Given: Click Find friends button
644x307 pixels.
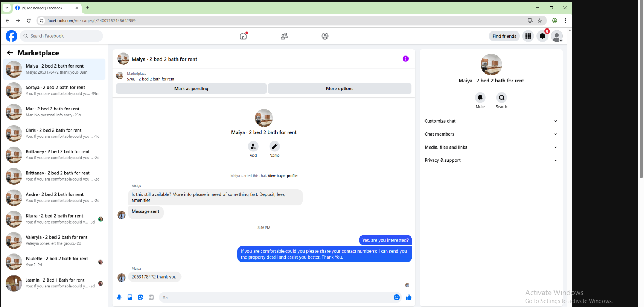Looking at the screenshot, I should (x=504, y=36).
